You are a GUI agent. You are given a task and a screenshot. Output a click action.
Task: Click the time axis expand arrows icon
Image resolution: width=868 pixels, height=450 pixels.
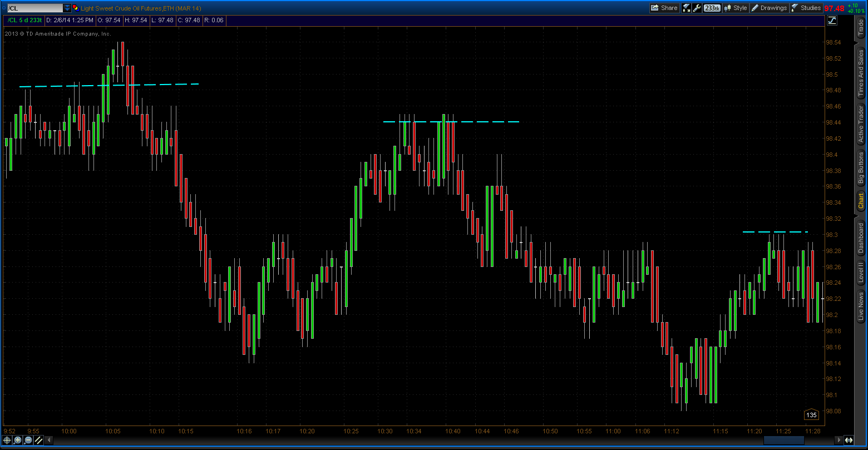pos(850,440)
